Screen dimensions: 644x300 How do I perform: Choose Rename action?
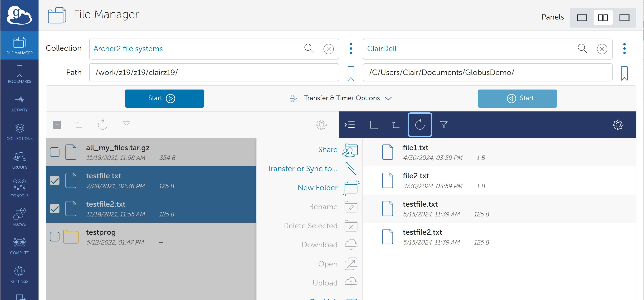click(333, 207)
